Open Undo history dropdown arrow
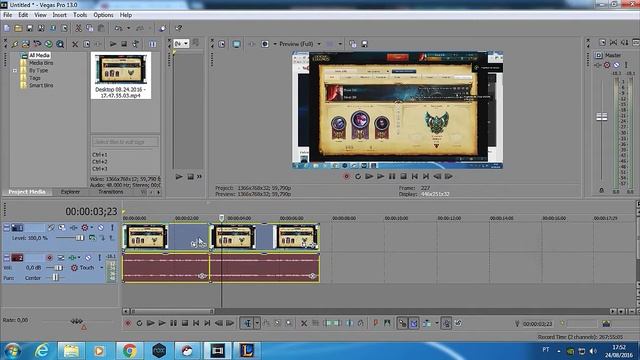Viewport: 640px width, 360px height. pos(128,28)
